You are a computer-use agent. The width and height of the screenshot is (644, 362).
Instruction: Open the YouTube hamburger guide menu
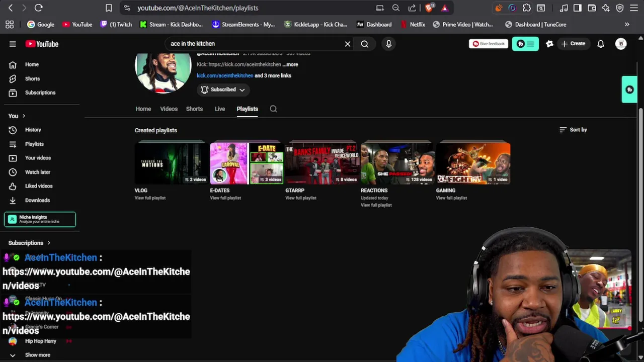[x=13, y=44]
